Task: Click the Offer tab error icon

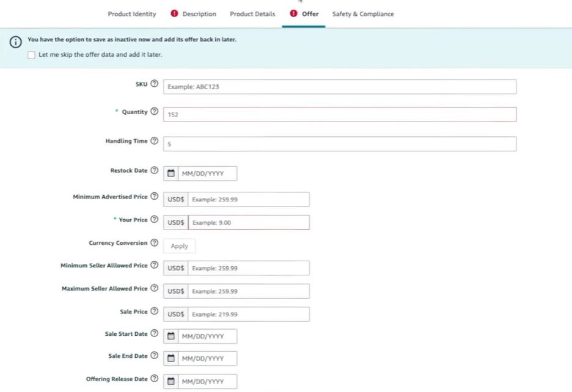Action: point(294,13)
